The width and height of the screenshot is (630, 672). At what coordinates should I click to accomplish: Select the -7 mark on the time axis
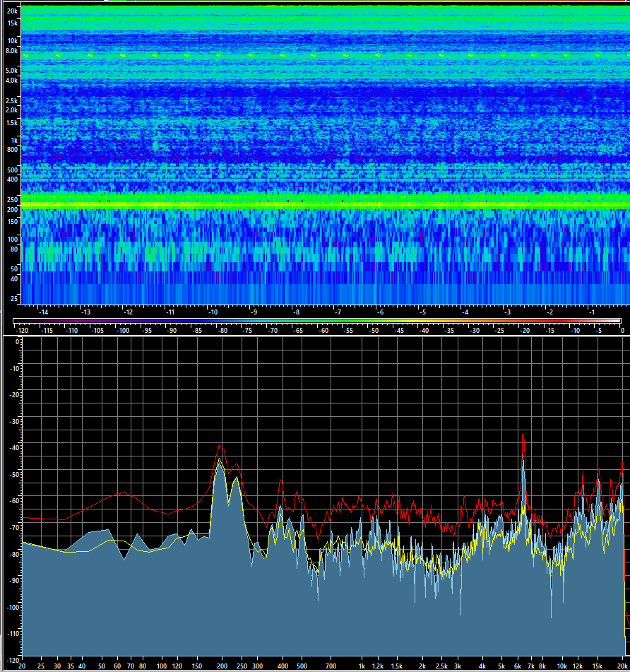coord(338,312)
